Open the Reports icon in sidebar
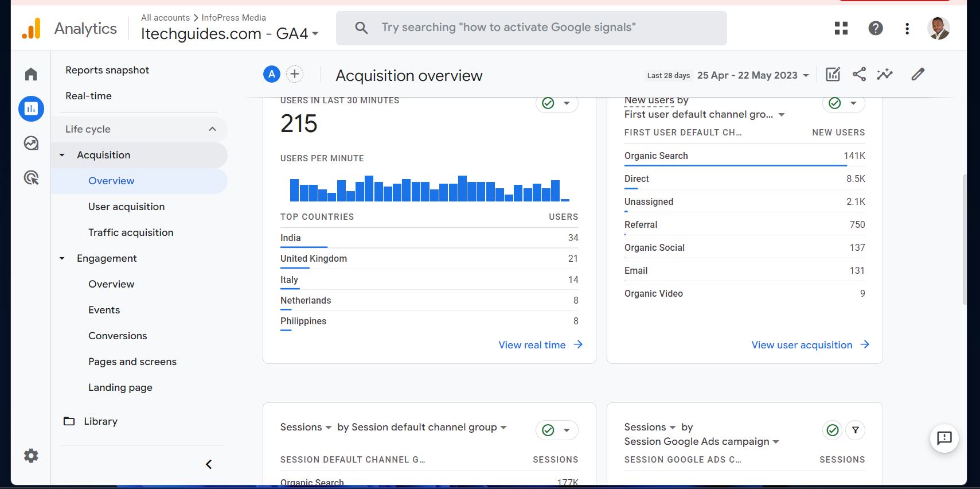Screen dimensions: 980x489 (31, 108)
